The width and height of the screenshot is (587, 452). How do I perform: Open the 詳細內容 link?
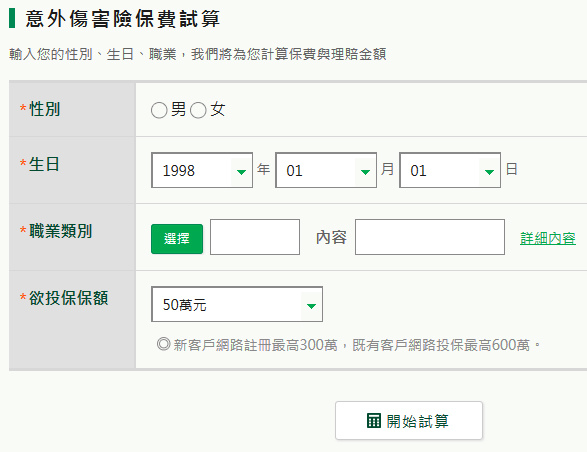coord(548,238)
